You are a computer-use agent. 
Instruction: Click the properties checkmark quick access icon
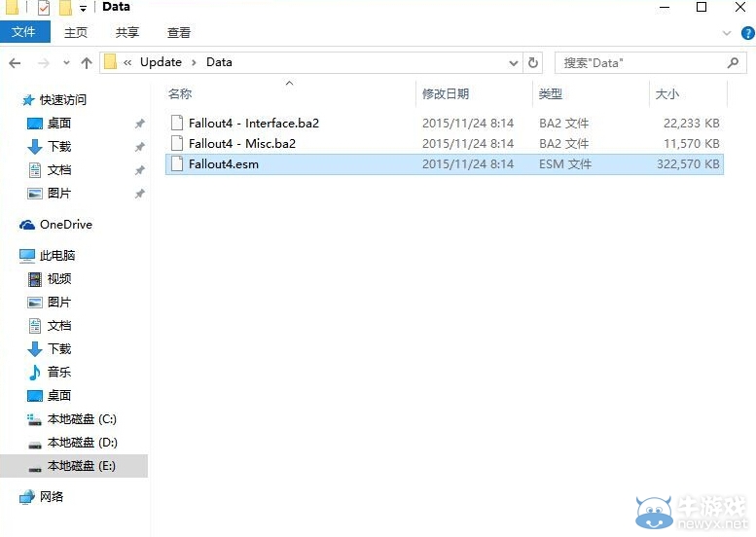pos(44,7)
